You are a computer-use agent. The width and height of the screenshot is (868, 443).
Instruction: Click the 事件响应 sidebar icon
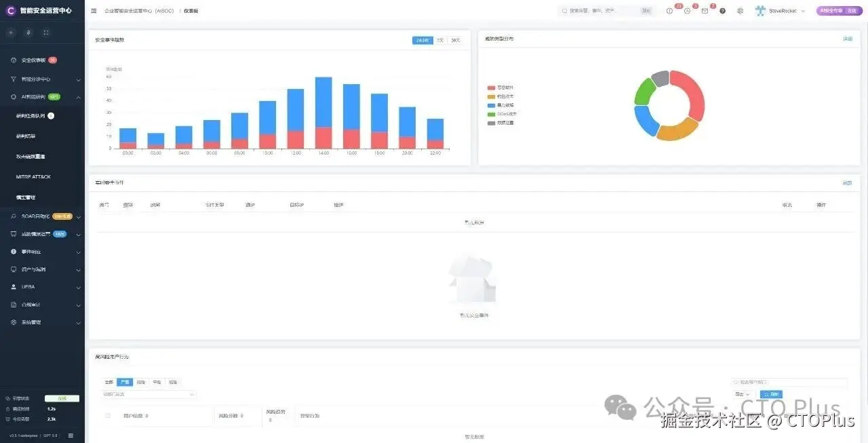point(14,252)
